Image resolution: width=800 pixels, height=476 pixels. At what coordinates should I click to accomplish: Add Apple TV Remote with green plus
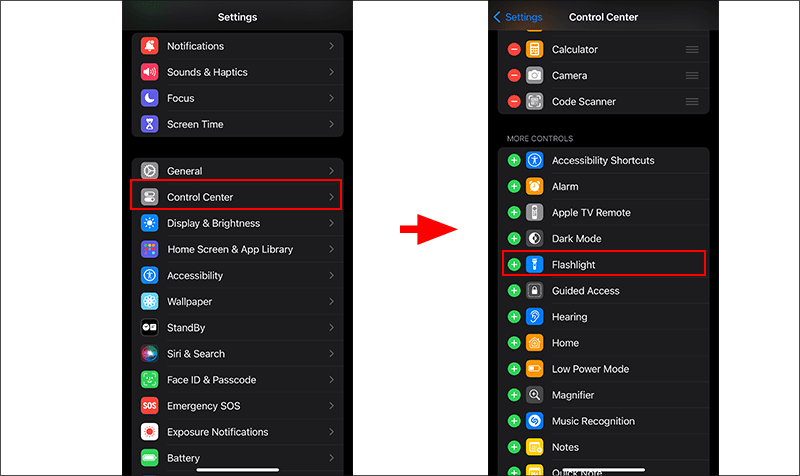point(514,212)
